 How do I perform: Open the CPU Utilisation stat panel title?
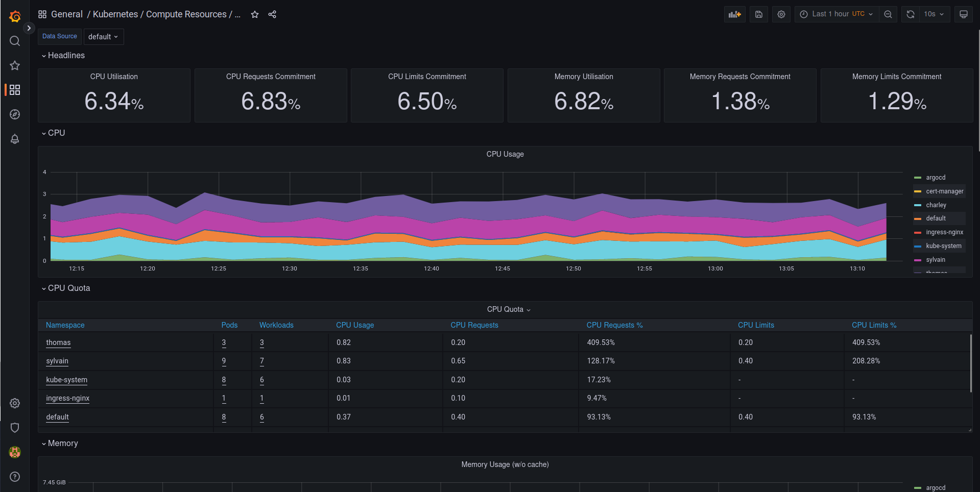click(114, 77)
